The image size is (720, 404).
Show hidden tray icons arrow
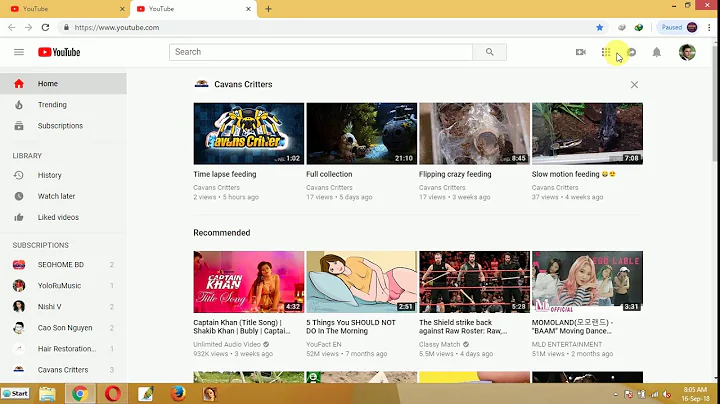click(x=615, y=394)
